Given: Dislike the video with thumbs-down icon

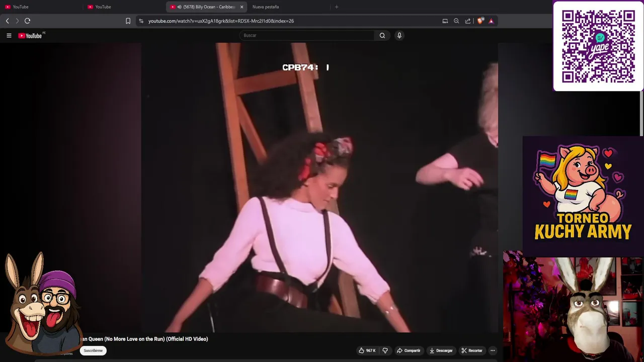Looking at the screenshot, I should tap(385, 350).
